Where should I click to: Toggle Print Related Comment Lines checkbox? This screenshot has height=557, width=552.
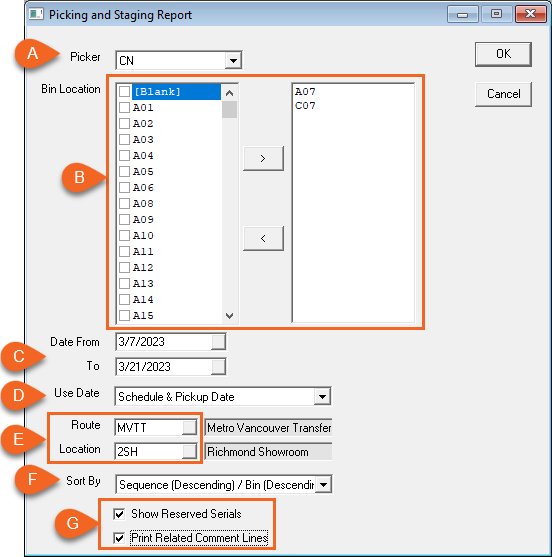[x=119, y=538]
